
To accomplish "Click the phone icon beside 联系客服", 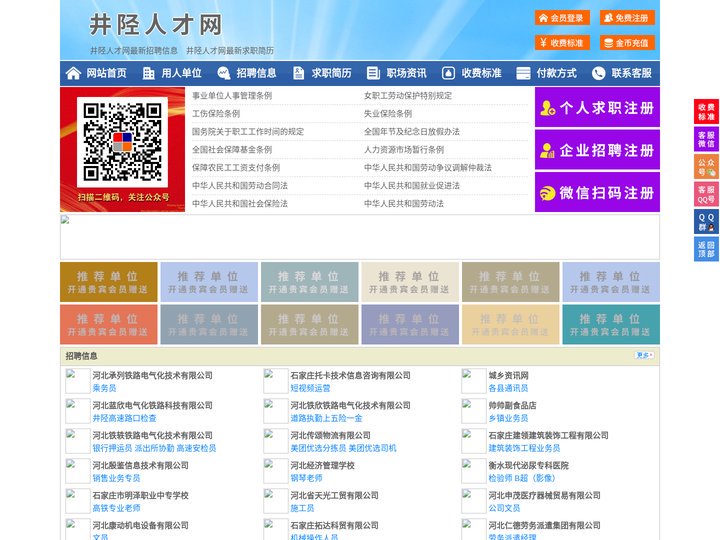I will point(598,73).
